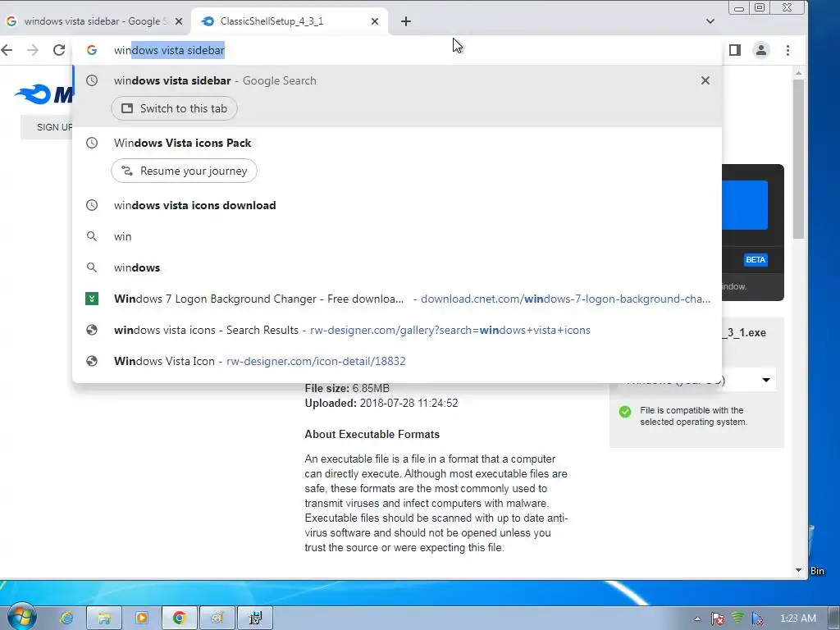Screen dimensions: 840x630
Task: Choose 'windows vista icons download' suggestion
Action: coord(397,205)
